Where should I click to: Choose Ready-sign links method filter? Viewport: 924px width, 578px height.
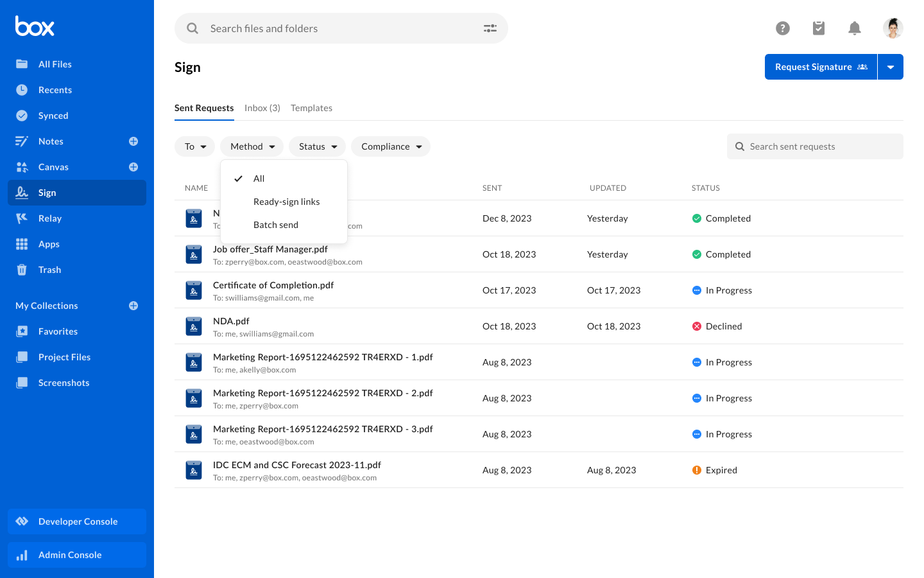coord(286,202)
